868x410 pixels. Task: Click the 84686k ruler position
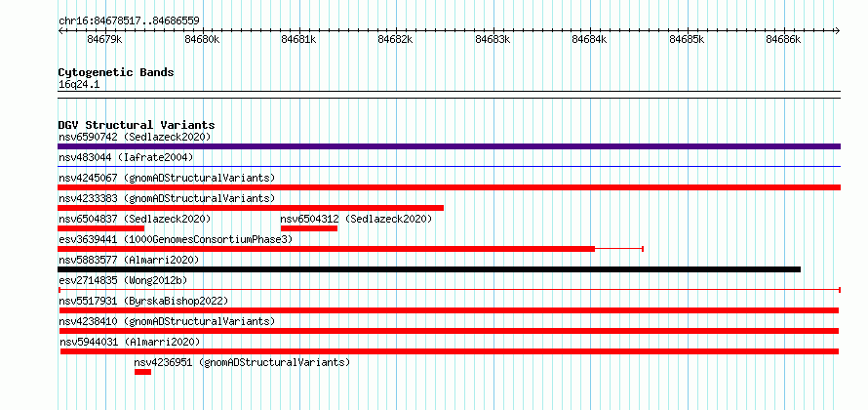(x=784, y=40)
